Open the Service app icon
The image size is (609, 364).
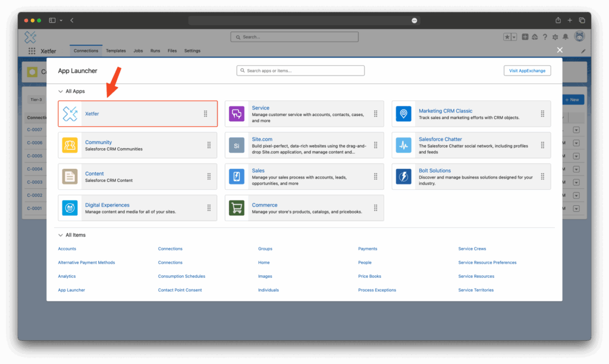coord(237,114)
